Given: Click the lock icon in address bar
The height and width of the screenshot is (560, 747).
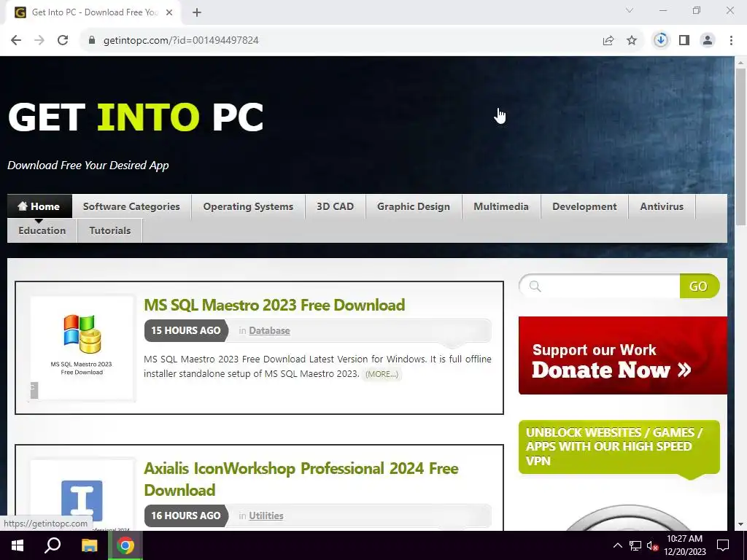Looking at the screenshot, I should (x=91, y=40).
